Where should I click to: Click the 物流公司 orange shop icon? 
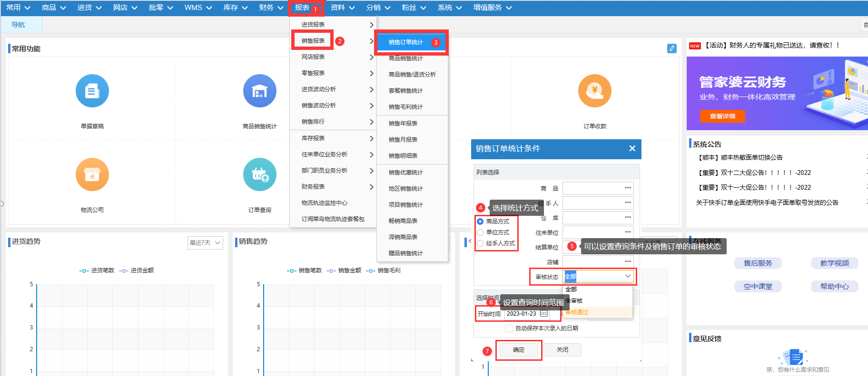92,174
